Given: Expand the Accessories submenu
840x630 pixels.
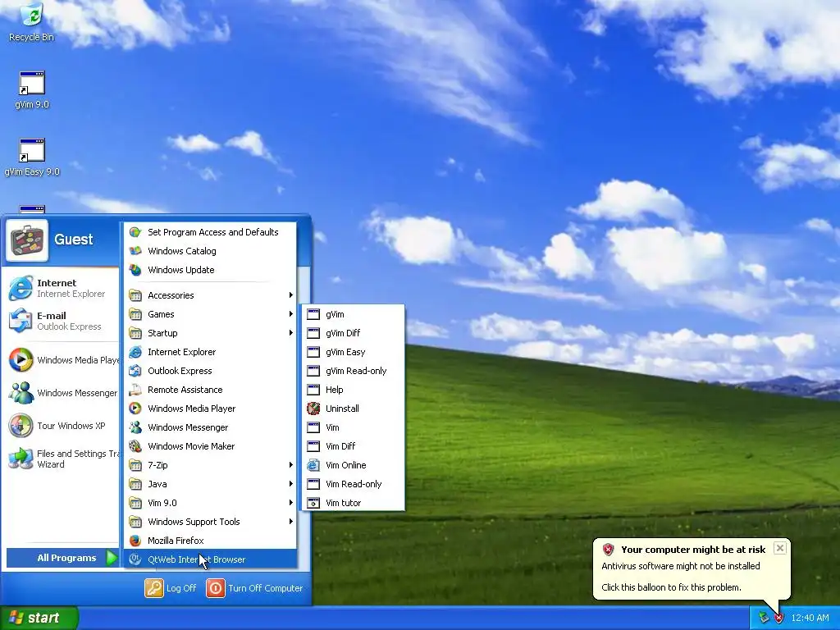Looking at the screenshot, I should tap(210, 295).
